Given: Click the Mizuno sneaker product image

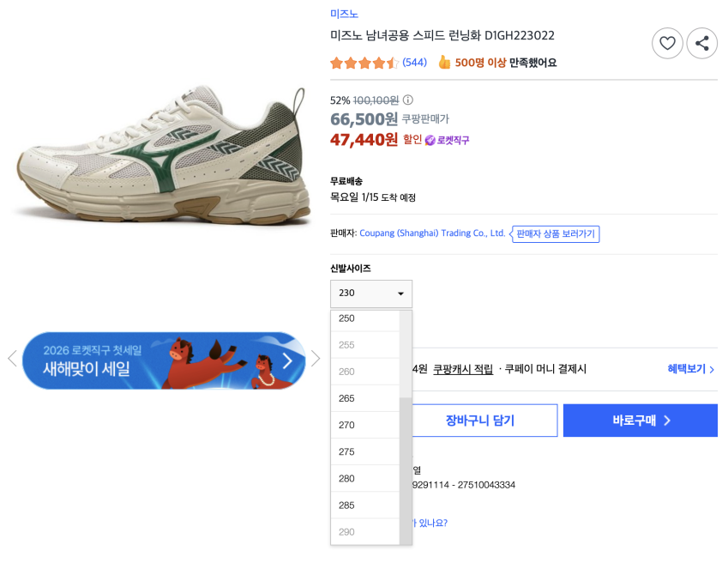Looking at the screenshot, I should pyautogui.click(x=163, y=159).
